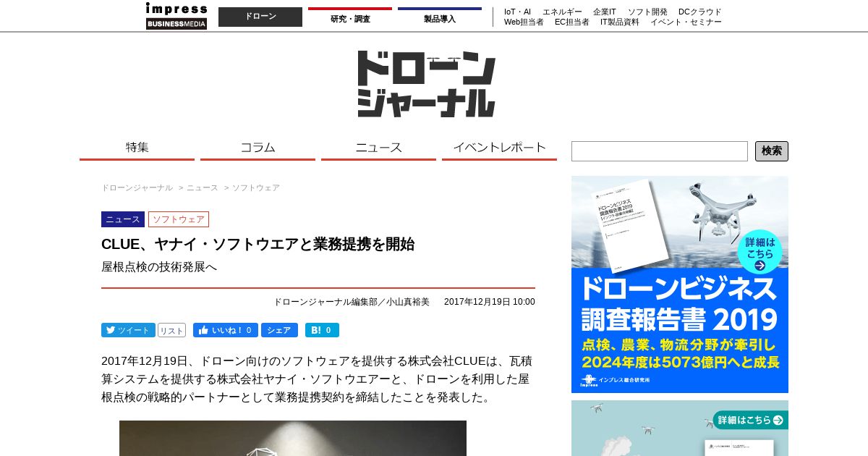Go to the 企業IT topic

point(605,12)
